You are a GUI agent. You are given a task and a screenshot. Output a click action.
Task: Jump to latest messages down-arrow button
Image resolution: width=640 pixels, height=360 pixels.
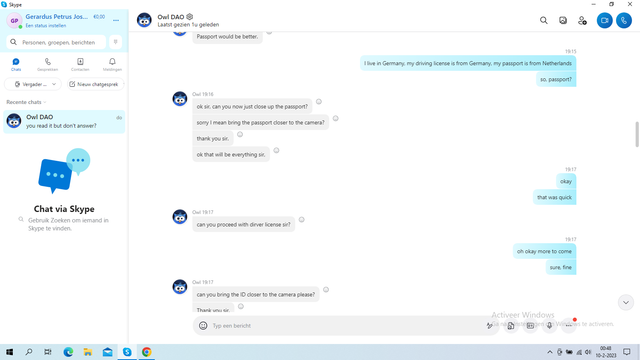(626, 302)
